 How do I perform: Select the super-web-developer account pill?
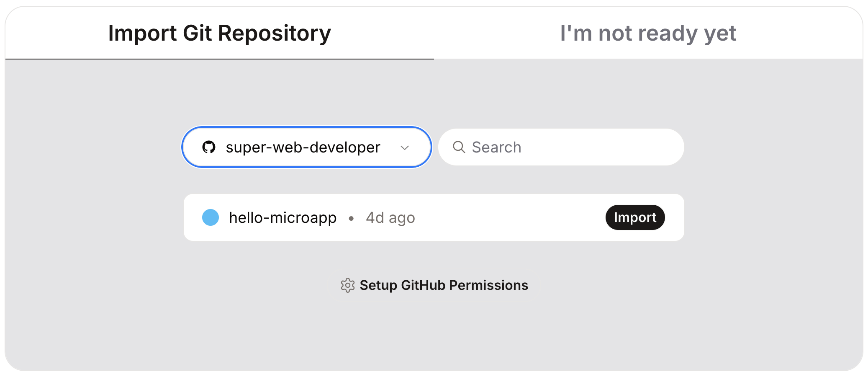click(x=306, y=147)
